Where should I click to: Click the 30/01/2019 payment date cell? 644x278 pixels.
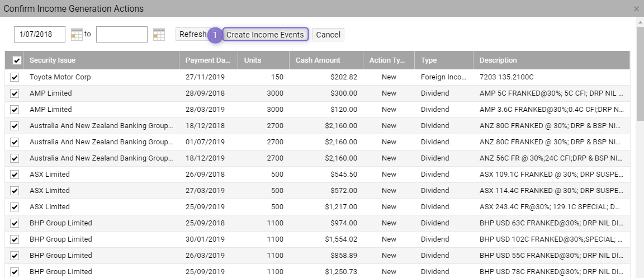point(205,239)
